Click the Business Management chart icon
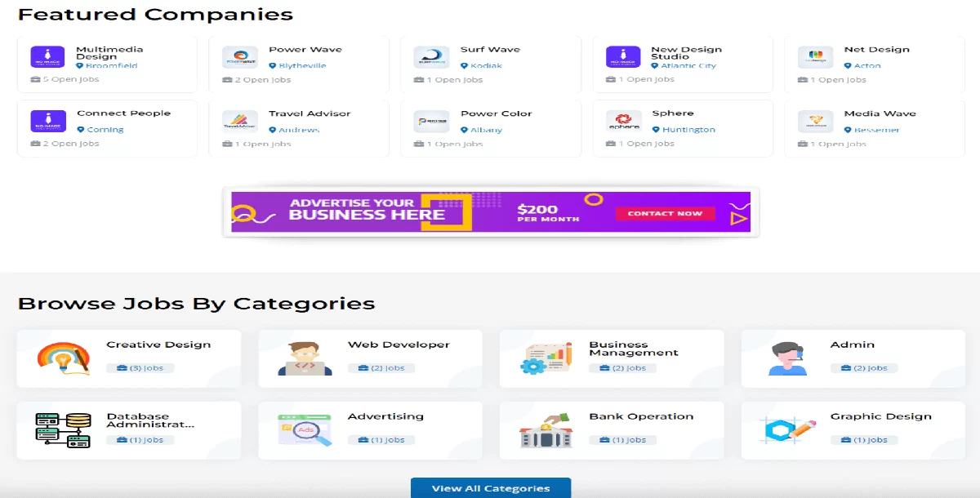Screen dimensions: 980x498 [x=546, y=358]
